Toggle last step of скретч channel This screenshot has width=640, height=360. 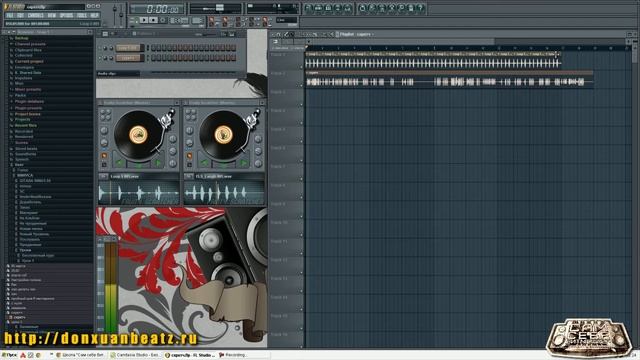pyautogui.click(x=233, y=58)
